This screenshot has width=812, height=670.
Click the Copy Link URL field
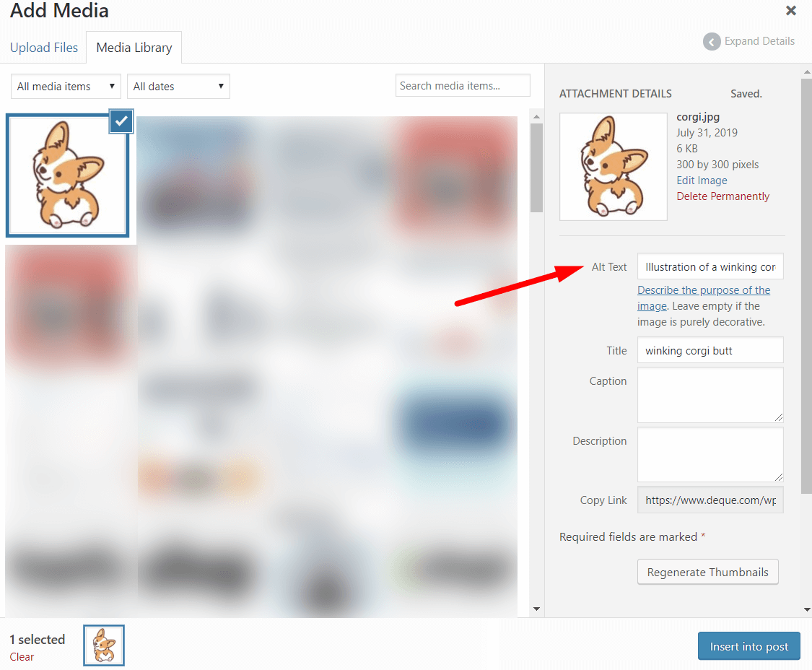[x=710, y=500]
